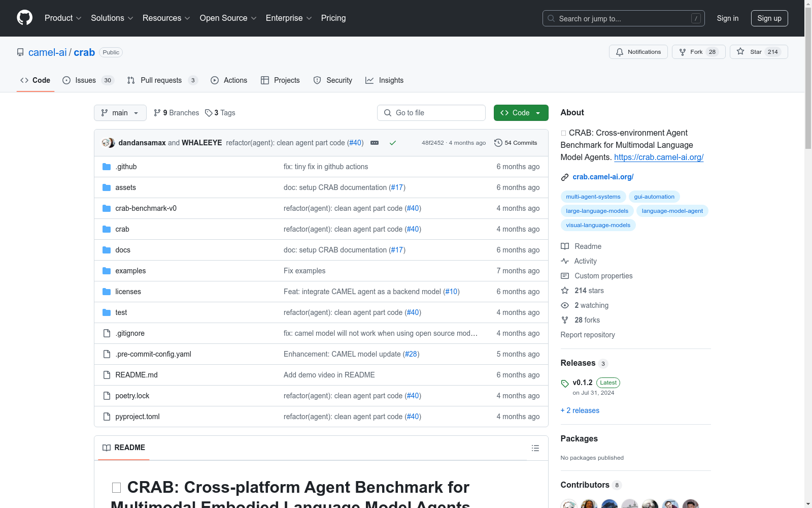Click the search magnifier icon in header
Image resolution: width=812 pixels, height=508 pixels.
(551, 18)
